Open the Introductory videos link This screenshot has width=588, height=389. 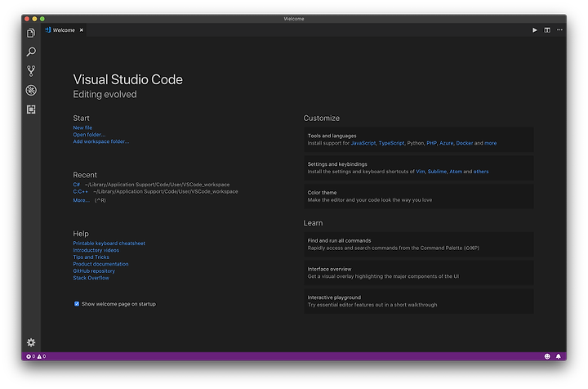[x=96, y=250]
